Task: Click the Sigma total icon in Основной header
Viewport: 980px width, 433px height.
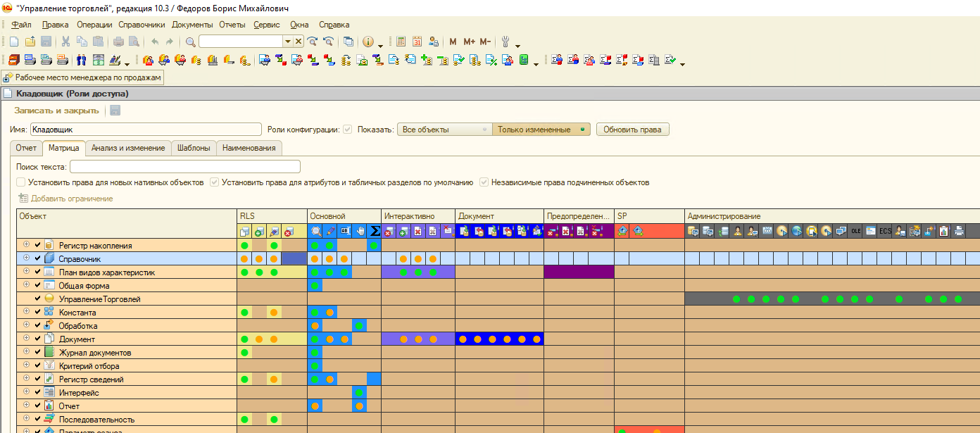Action: pos(375,231)
